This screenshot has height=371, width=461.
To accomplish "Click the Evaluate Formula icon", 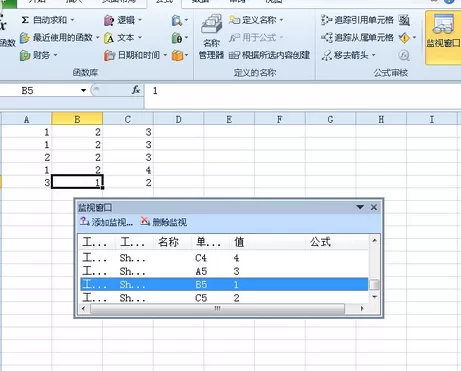I will [x=404, y=55].
